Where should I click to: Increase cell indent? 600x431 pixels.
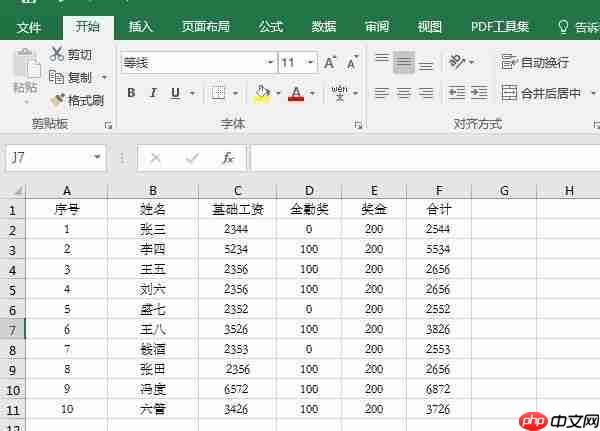pos(479,93)
